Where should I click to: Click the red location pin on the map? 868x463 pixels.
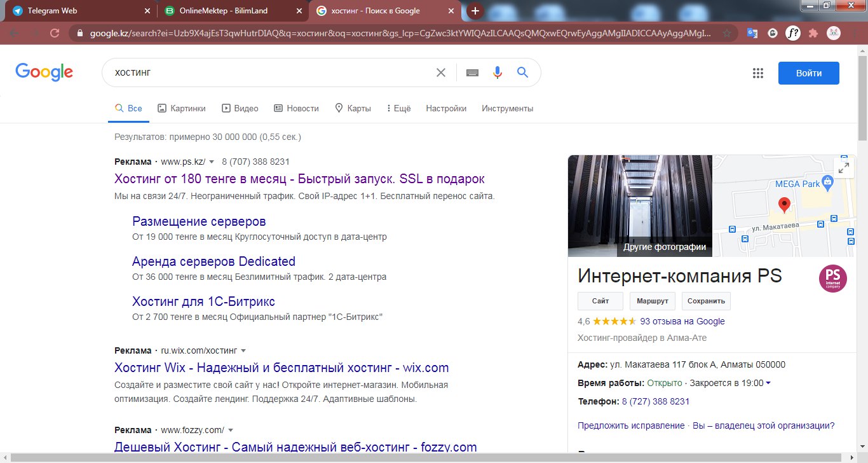784,205
